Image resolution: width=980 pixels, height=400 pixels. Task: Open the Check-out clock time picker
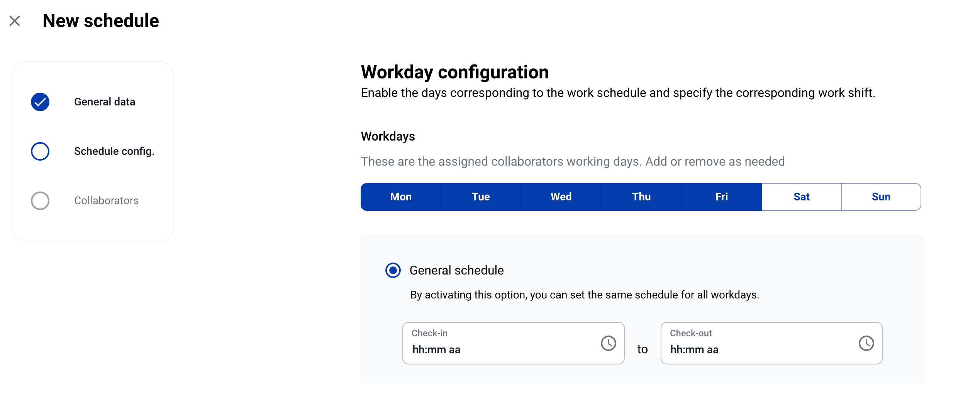tap(866, 343)
